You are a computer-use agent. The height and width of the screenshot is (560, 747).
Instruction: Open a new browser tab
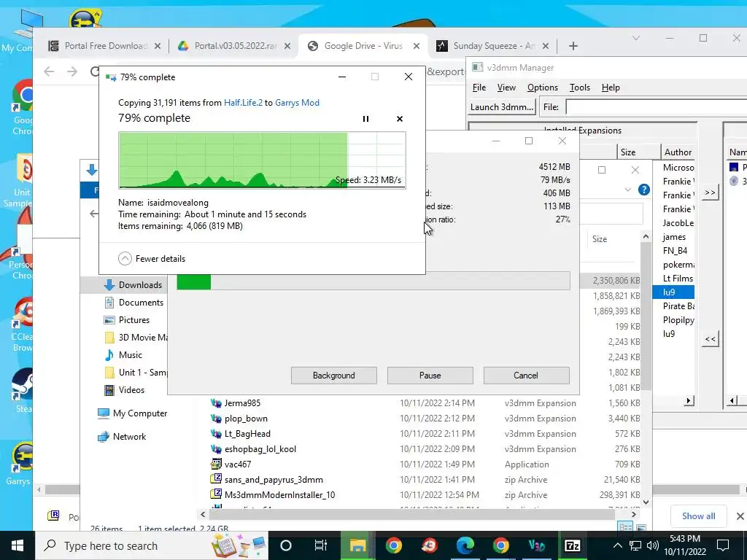(573, 46)
